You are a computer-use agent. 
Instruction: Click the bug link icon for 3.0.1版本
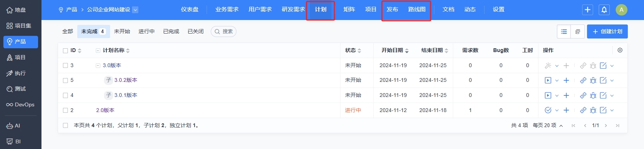click(593, 95)
